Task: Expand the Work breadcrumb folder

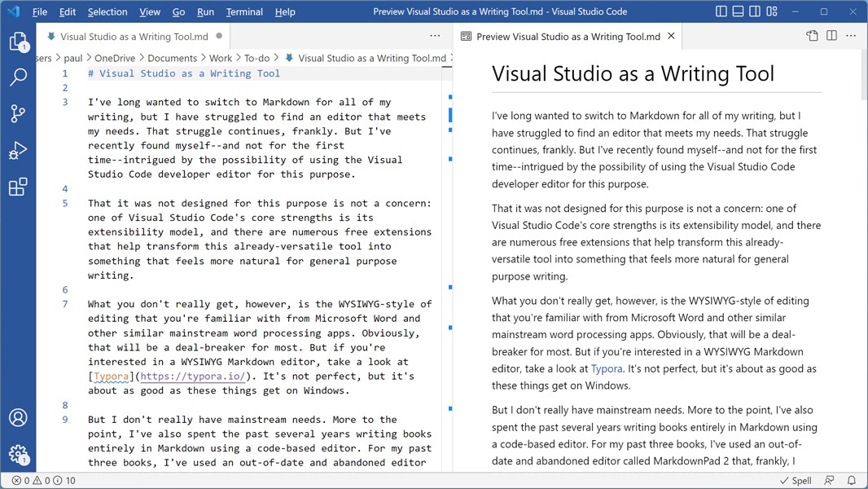Action: 221,58
